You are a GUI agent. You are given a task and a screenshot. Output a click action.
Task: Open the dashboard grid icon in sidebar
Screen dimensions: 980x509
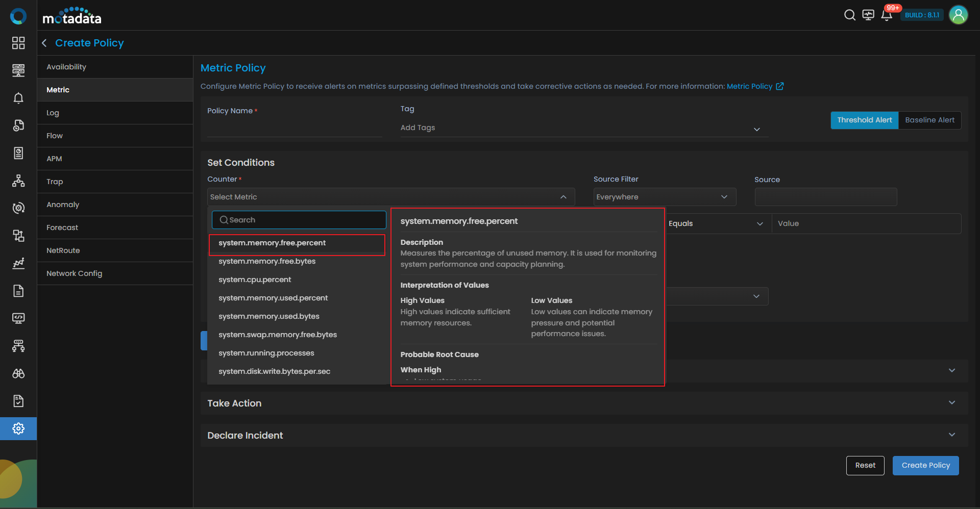point(18,43)
